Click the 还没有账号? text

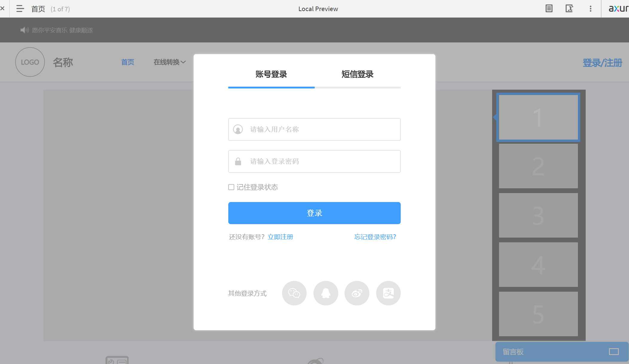pyautogui.click(x=247, y=237)
